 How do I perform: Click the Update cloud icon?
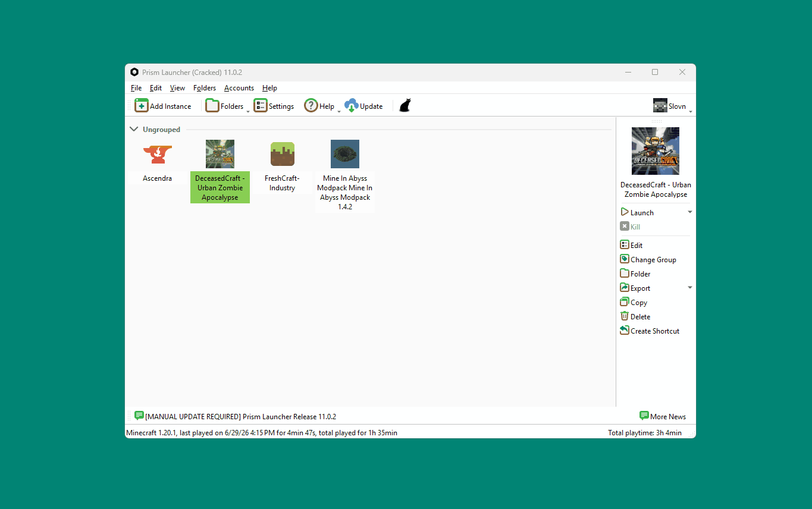[352, 106]
